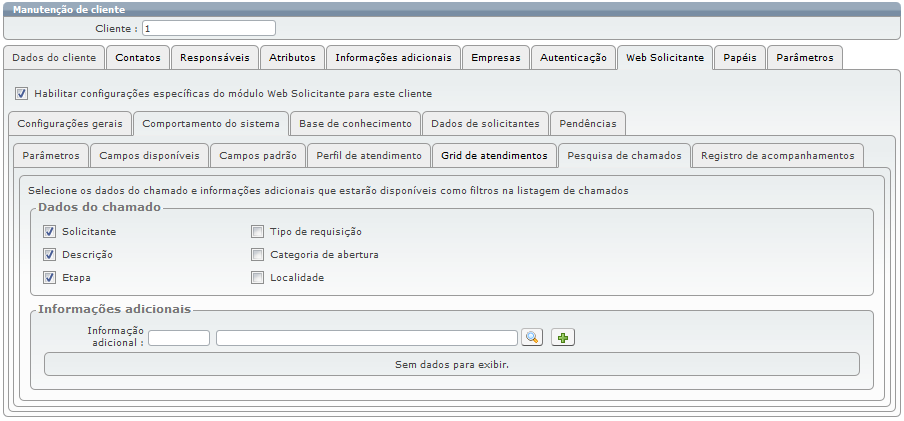The height and width of the screenshot is (421, 904).
Task: Open the Informações adicionais tab
Action: tap(393, 58)
